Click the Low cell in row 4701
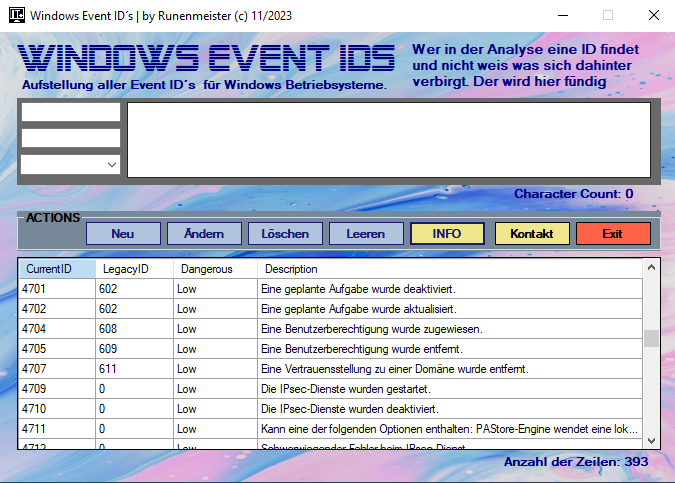This screenshot has height=483, width=675. coord(215,289)
